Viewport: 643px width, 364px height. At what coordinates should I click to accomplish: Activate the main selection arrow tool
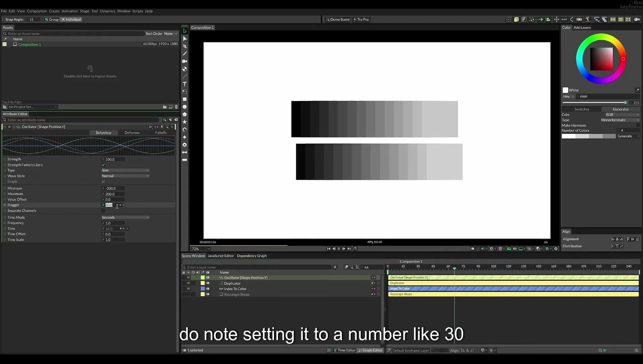click(x=185, y=31)
